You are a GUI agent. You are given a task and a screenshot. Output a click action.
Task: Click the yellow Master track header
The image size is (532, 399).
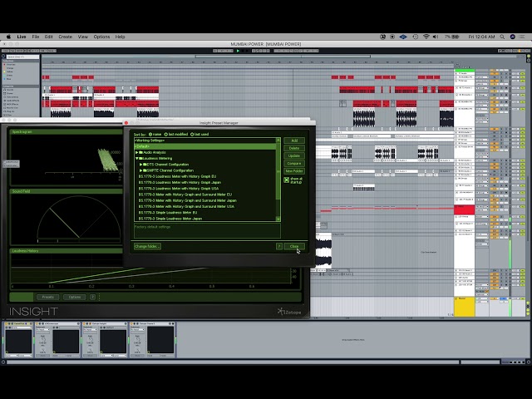pyautogui.click(x=464, y=307)
